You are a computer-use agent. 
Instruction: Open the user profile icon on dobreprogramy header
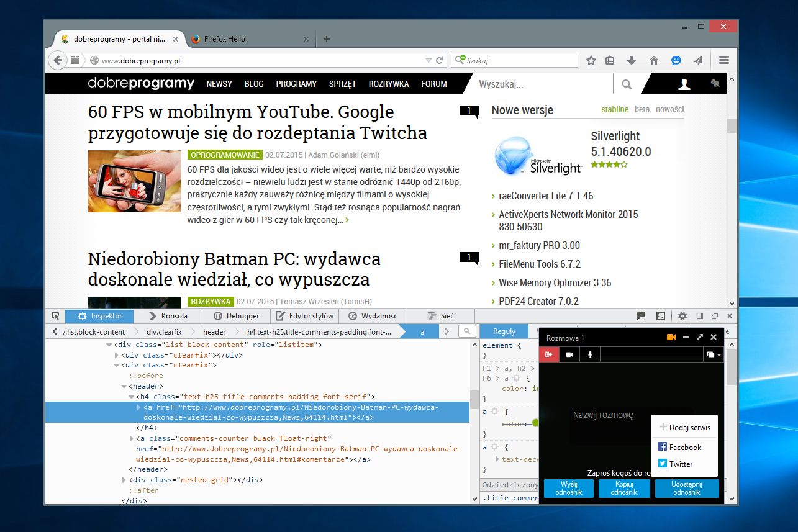[x=684, y=84]
